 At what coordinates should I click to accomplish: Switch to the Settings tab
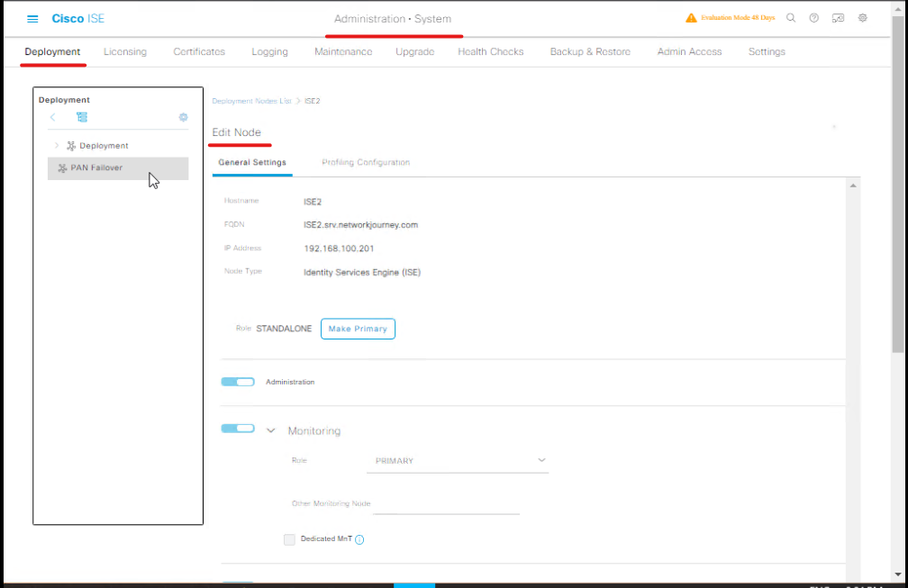767,51
